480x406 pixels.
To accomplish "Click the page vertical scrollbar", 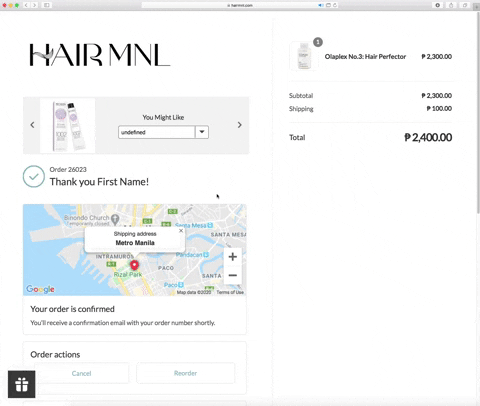I will [x=478, y=113].
